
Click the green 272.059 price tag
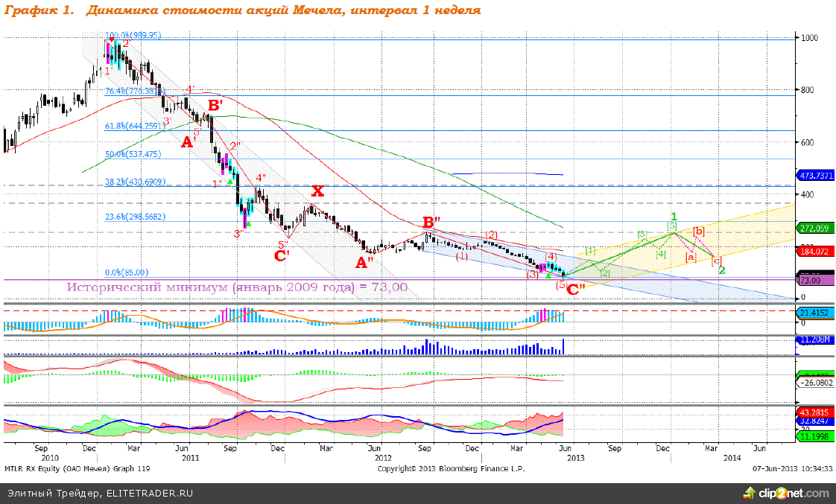click(x=814, y=228)
